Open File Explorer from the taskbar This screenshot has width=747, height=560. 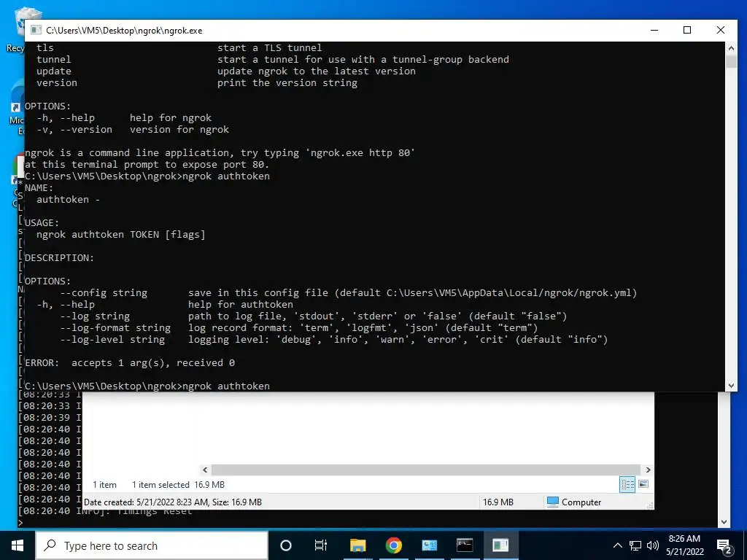357,545
